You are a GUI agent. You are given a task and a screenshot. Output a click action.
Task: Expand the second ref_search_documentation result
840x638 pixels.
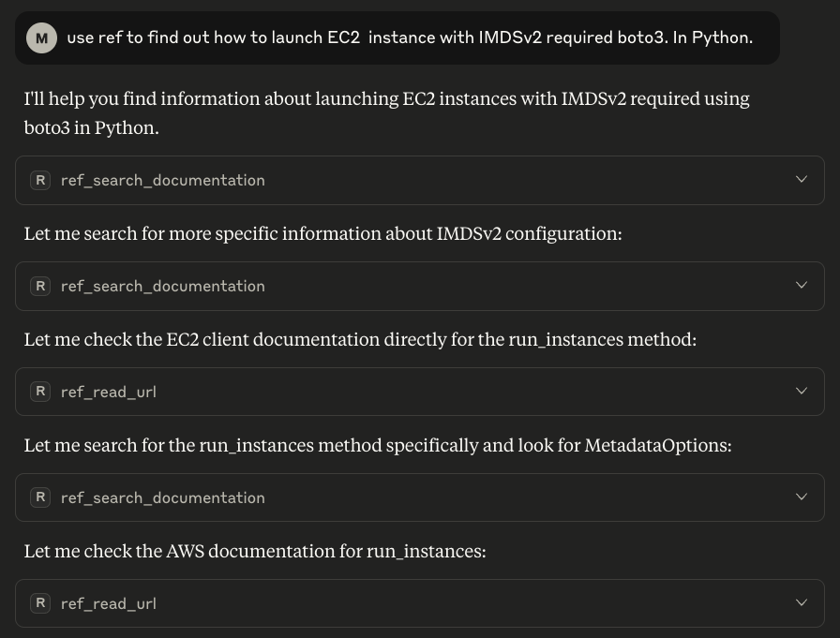pos(802,285)
